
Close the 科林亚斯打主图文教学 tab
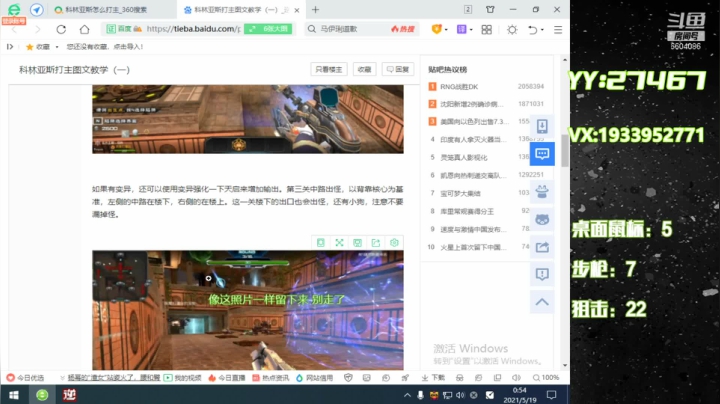[297, 10]
